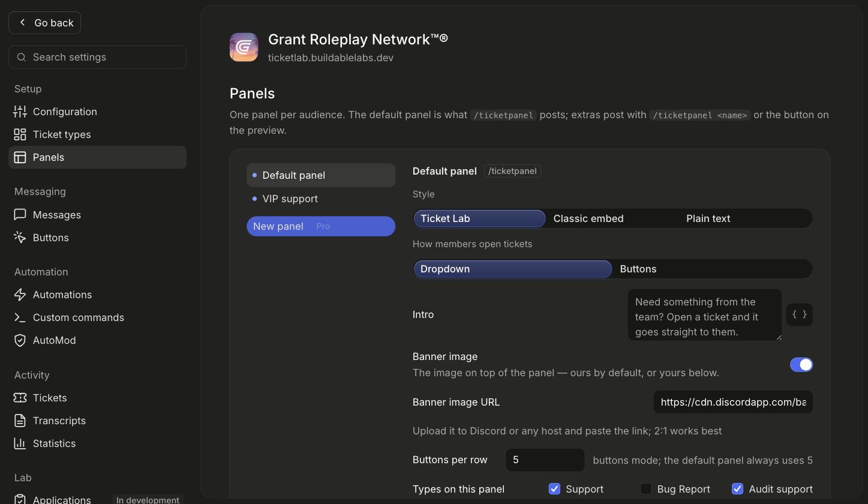This screenshot has height=504, width=868.
Task: Open the Transcripts page
Action: point(97,421)
